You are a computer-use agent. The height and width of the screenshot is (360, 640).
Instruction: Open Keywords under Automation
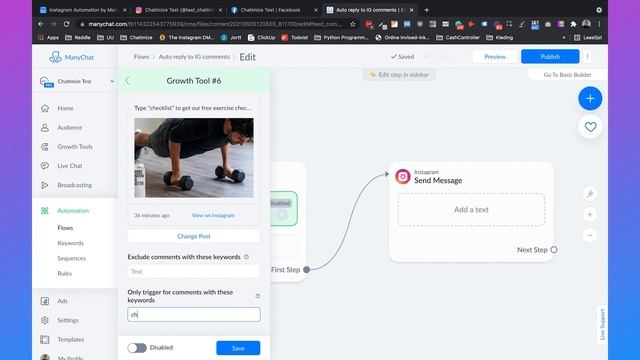pyautogui.click(x=70, y=243)
